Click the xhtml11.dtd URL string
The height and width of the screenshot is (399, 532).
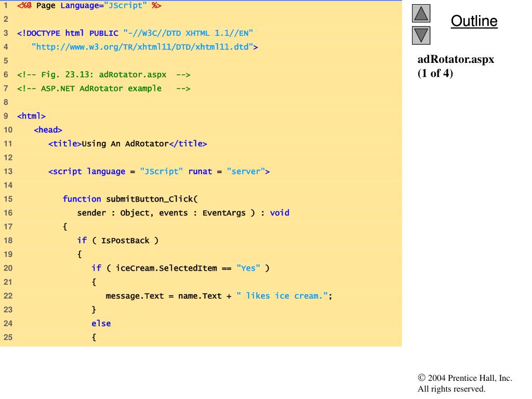(x=144, y=47)
